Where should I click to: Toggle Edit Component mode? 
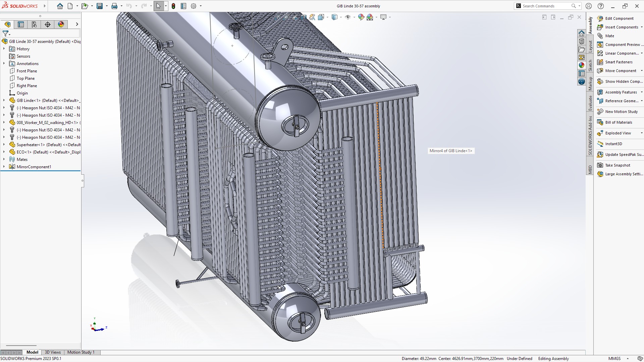(619, 18)
